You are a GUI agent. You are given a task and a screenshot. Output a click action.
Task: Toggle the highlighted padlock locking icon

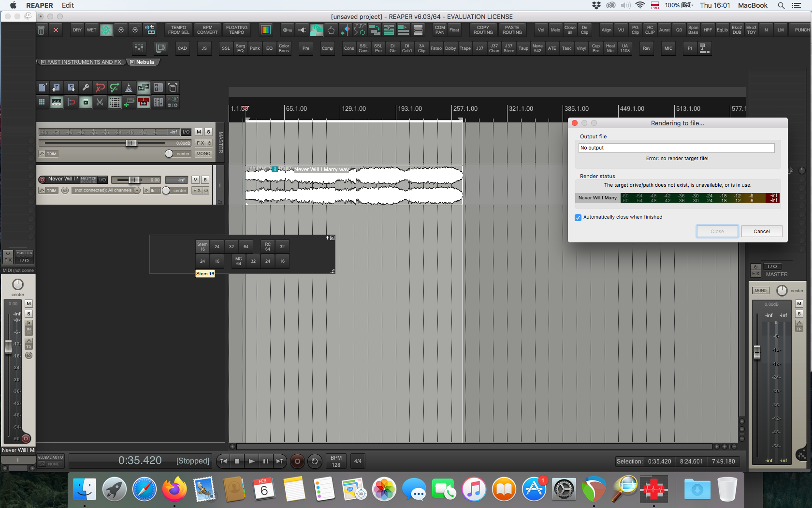(86, 102)
